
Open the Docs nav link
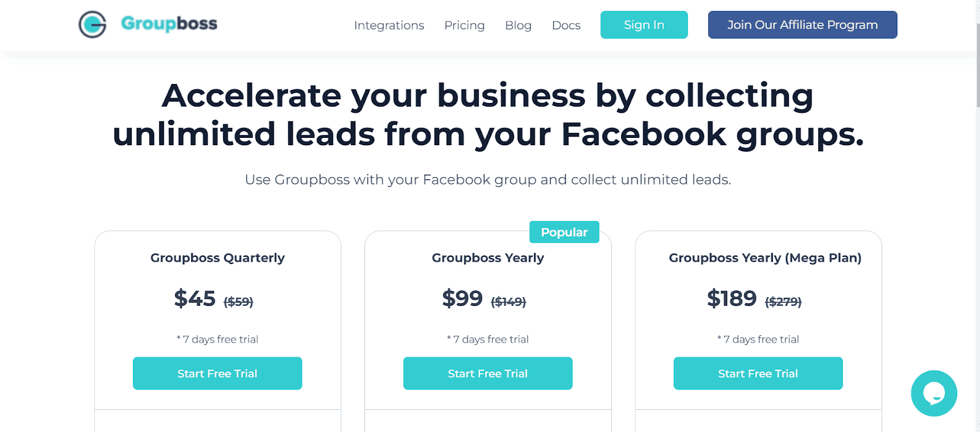pos(566,25)
